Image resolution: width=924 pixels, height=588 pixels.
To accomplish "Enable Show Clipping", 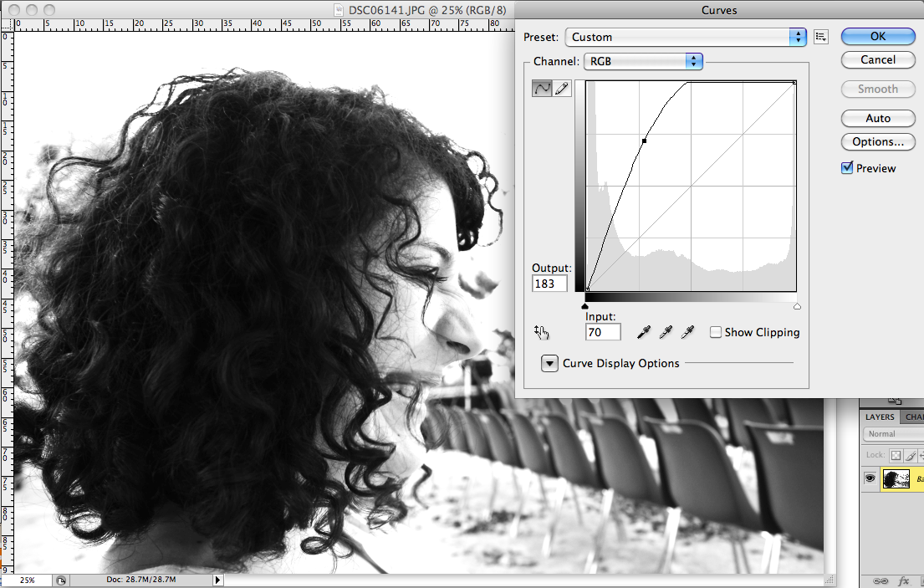I will click(716, 332).
